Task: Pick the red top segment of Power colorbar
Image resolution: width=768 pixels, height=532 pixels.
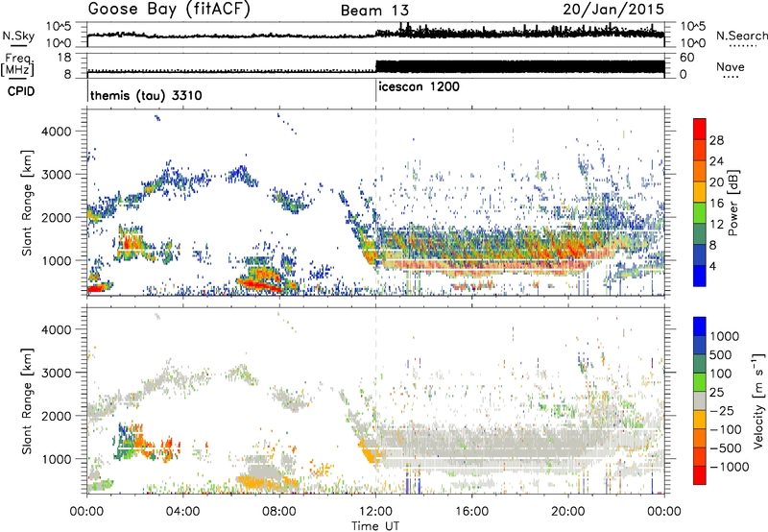Action: click(x=700, y=129)
